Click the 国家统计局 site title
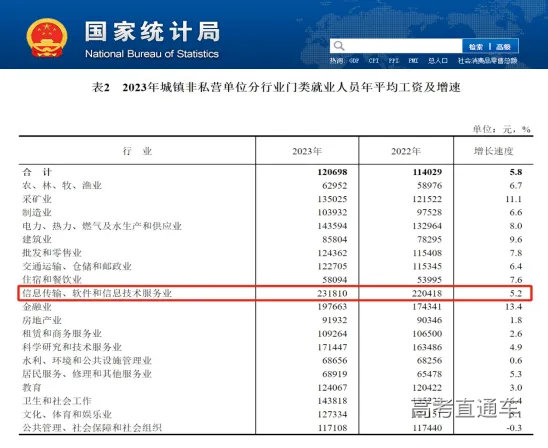This screenshot has width=548, height=448. tap(152, 31)
